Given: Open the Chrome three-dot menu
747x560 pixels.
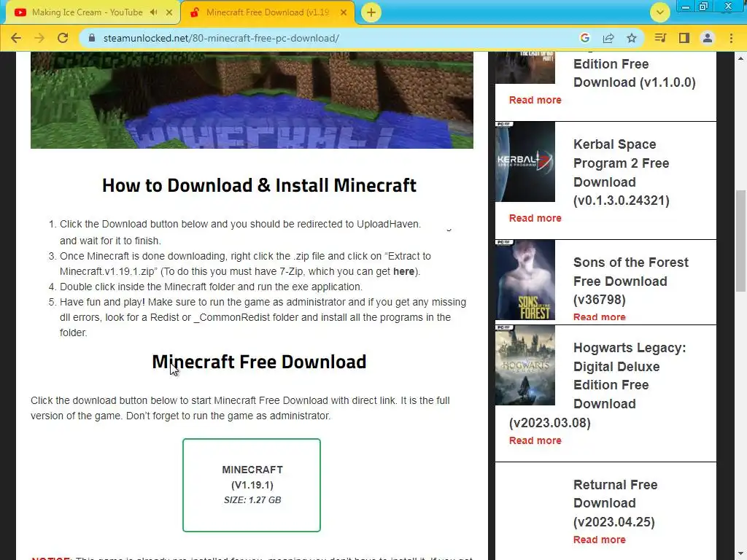Looking at the screenshot, I should point(731,38).
